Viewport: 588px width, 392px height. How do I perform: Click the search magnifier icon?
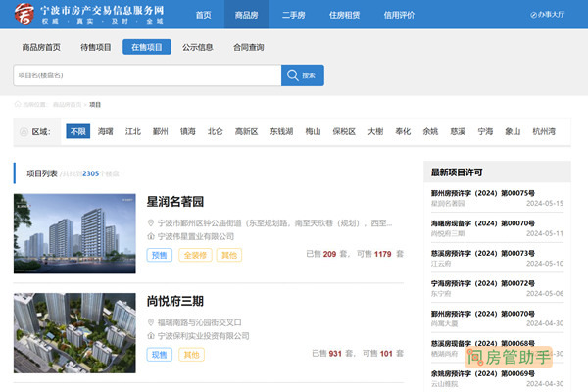pos(292,75)
